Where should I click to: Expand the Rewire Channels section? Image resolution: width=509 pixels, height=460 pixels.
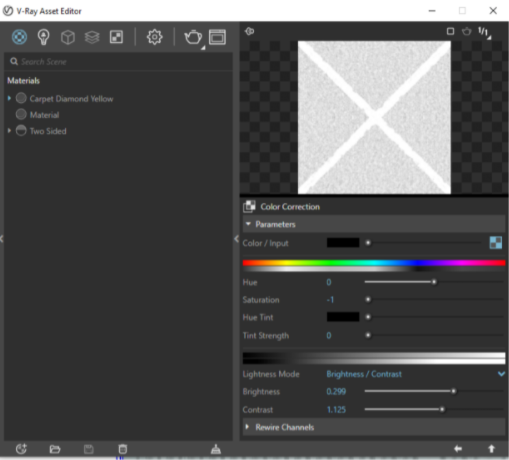(247, 427)
